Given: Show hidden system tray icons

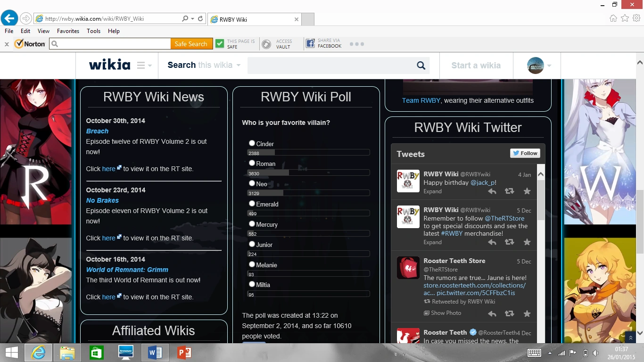Looking at the screenshot, I should click(549, 353).
